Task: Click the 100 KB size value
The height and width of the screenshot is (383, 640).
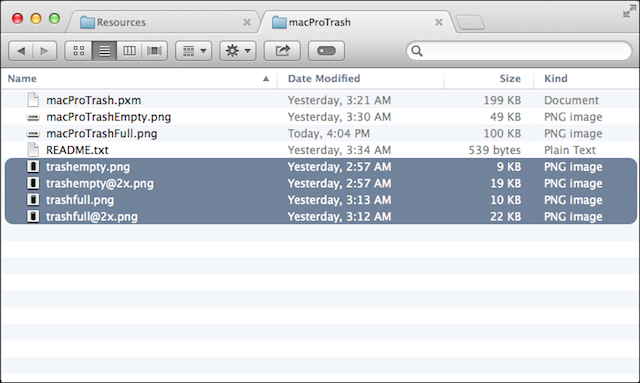Action: pos(502,134)
